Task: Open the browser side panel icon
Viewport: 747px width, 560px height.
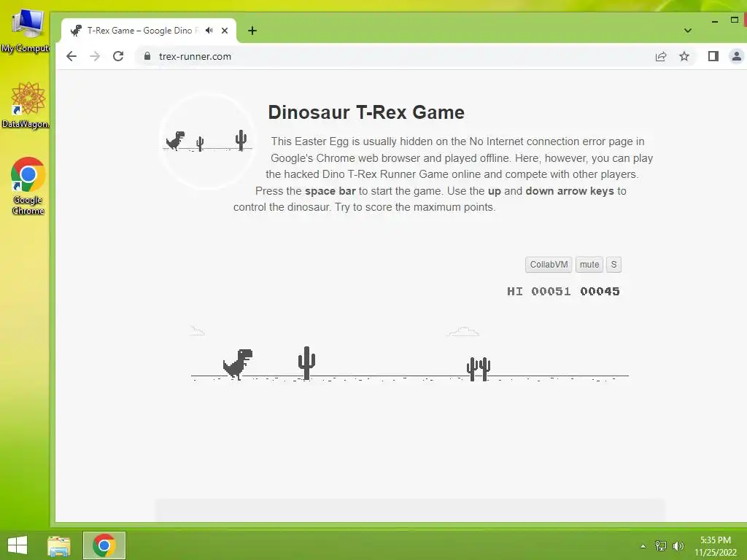Action: [713, 56]
